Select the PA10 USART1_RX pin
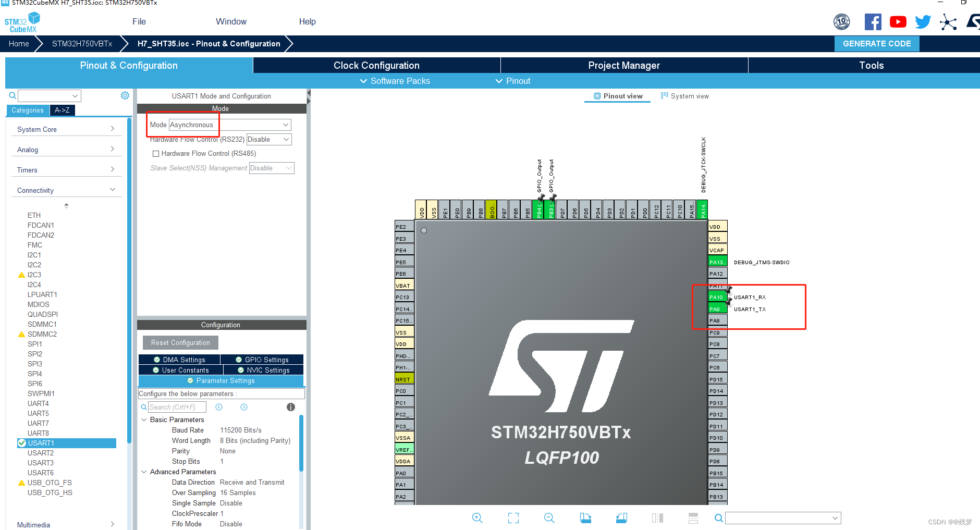980x530 pixels. pyautogui.click(x=717, y=297)
